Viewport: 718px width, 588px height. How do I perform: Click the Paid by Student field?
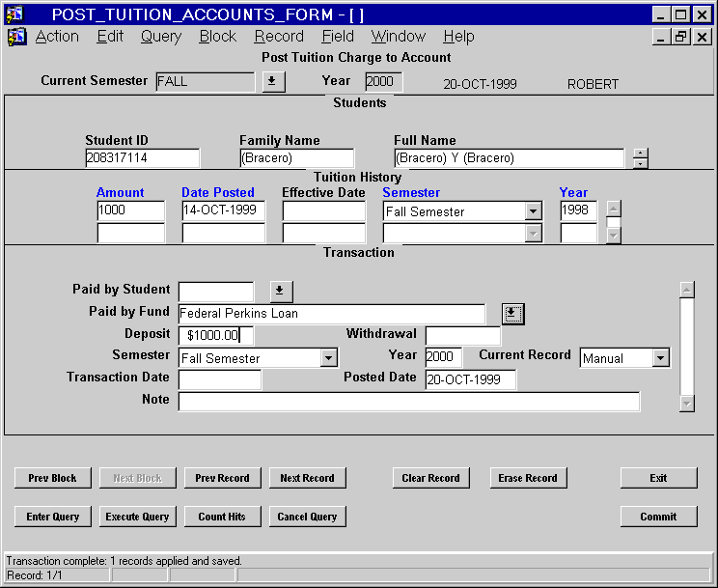click(x=216, y=292)
